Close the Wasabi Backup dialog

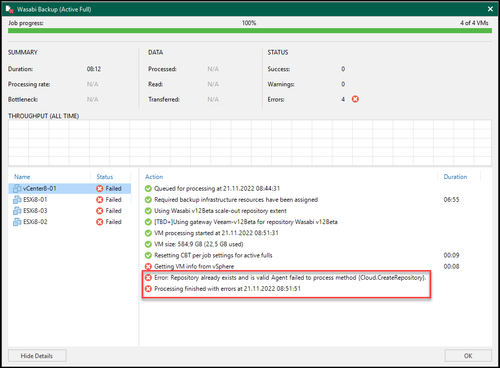490,9
